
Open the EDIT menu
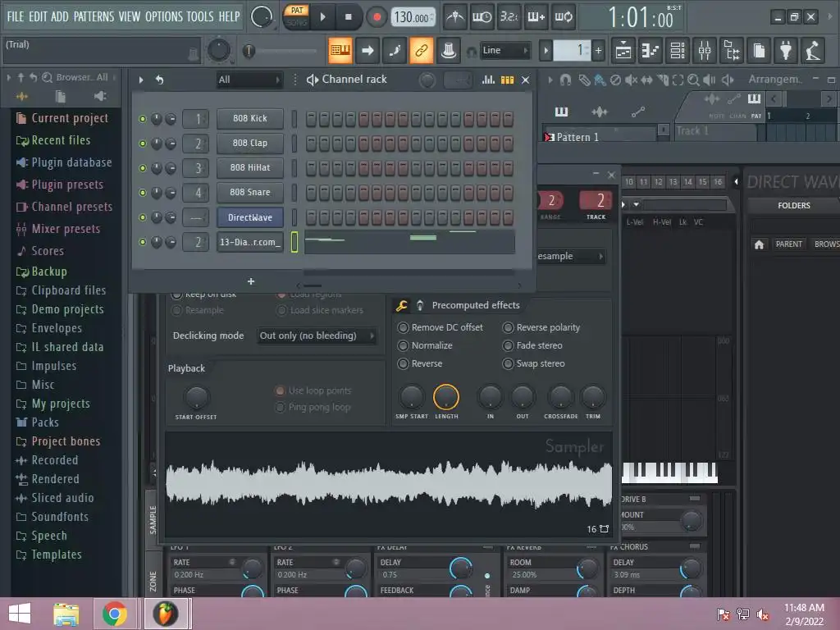tap(38, 16)
